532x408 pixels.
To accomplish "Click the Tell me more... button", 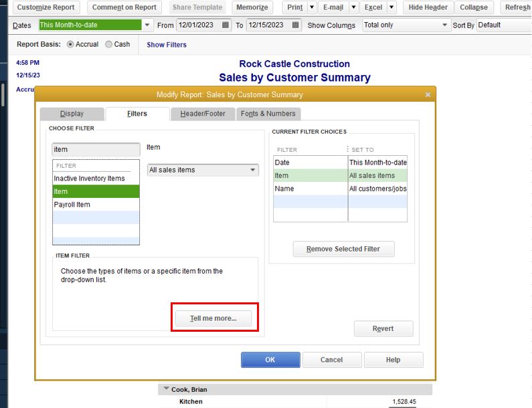I will [x=213, y=318].
